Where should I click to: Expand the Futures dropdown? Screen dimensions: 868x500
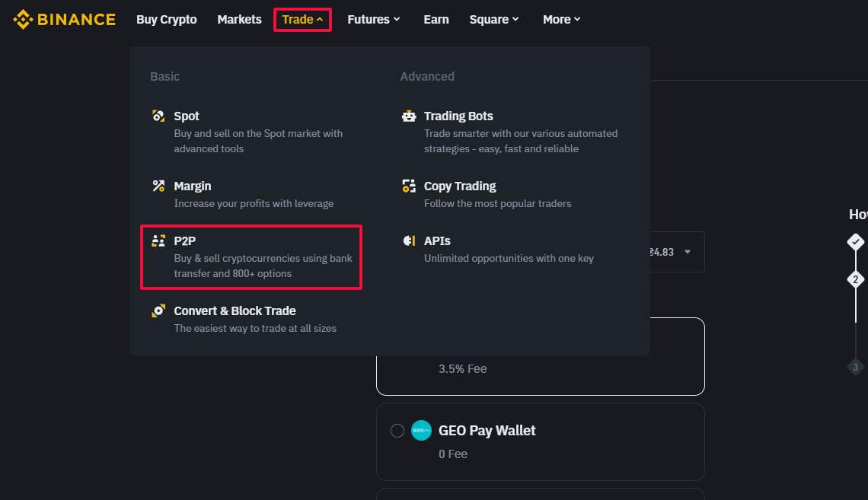tap(374, 19)
